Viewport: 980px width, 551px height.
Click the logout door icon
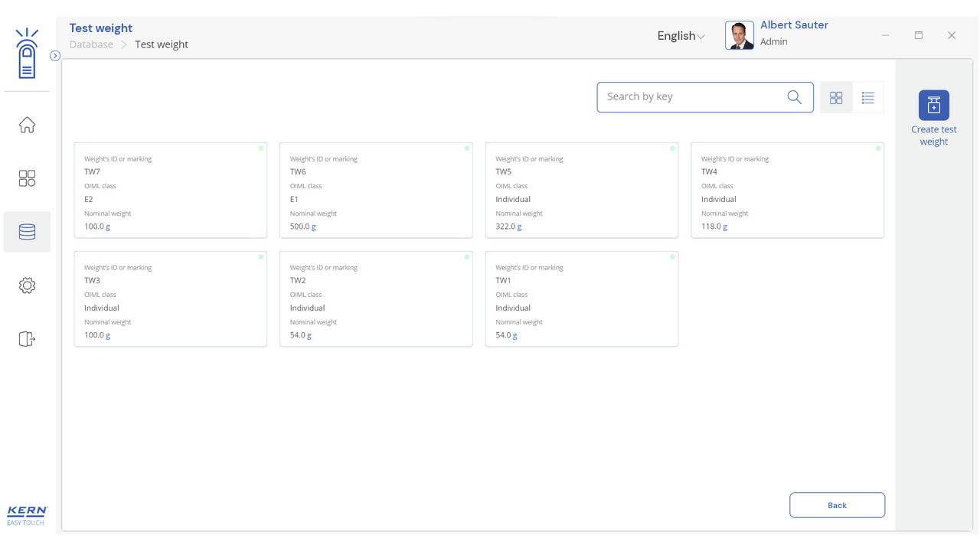27,339
